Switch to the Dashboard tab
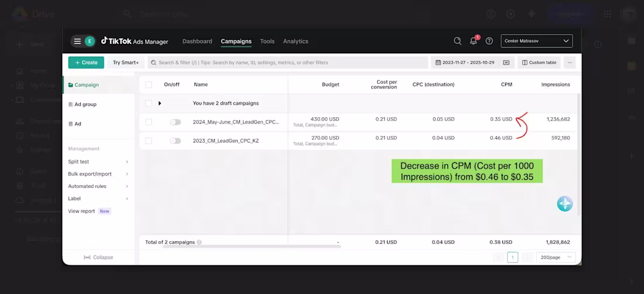Viewport: 644px width, 294px height. point(197,41)
